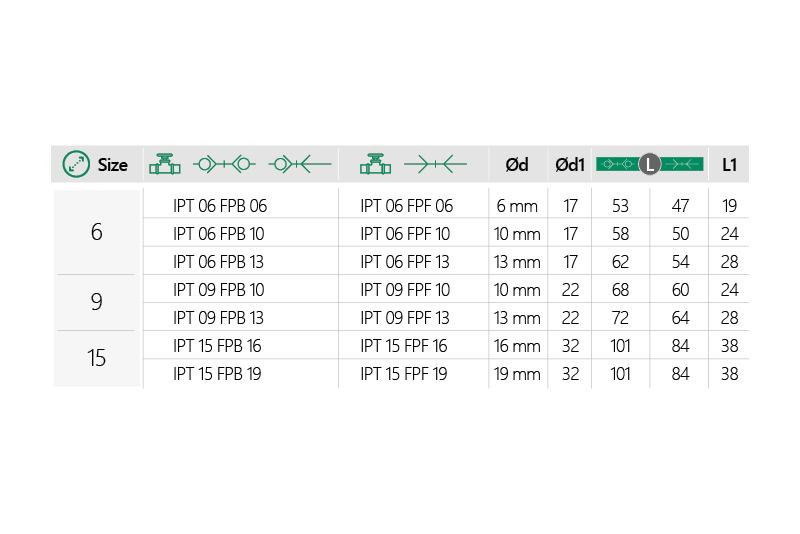Click the Ød column header

click(517, 164)
